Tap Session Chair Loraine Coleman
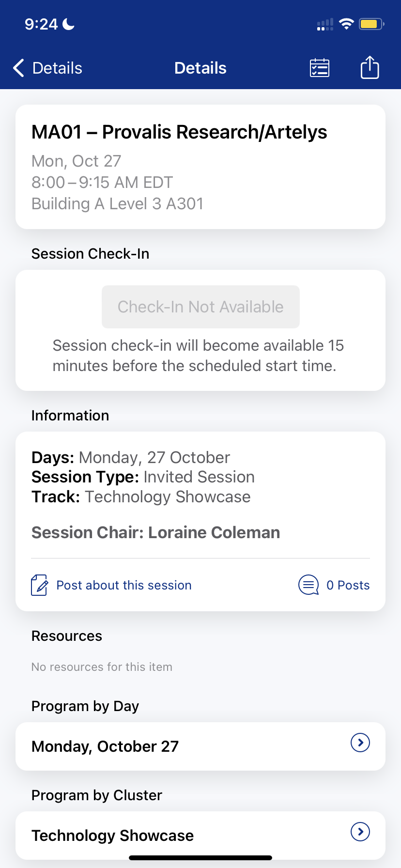Viewport: 401px width, 868px height. click(155, 532)
